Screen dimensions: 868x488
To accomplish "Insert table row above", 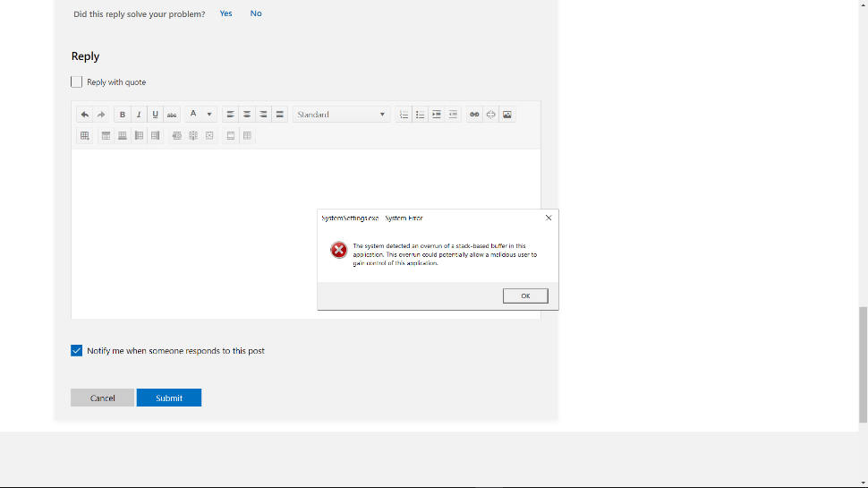I will pyautogui.click(x=106, y=136).
